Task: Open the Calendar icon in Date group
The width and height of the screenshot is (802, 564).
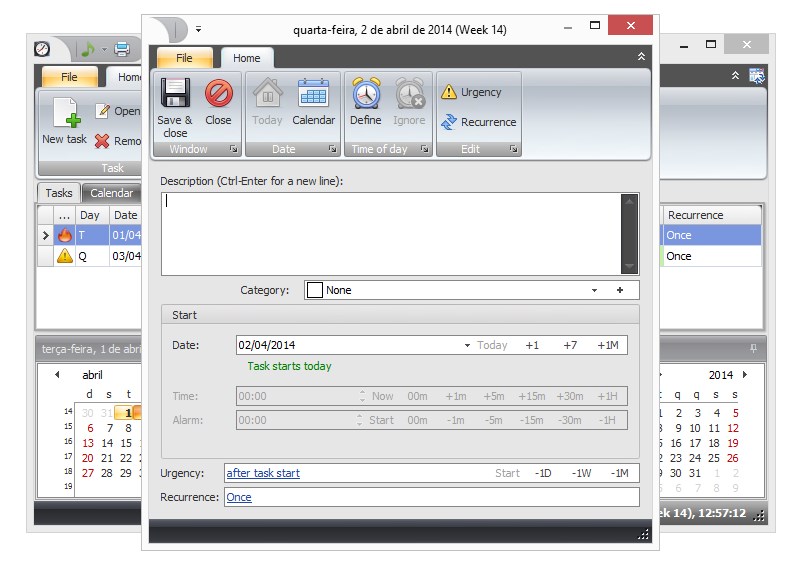Action: tap(313, 93)
